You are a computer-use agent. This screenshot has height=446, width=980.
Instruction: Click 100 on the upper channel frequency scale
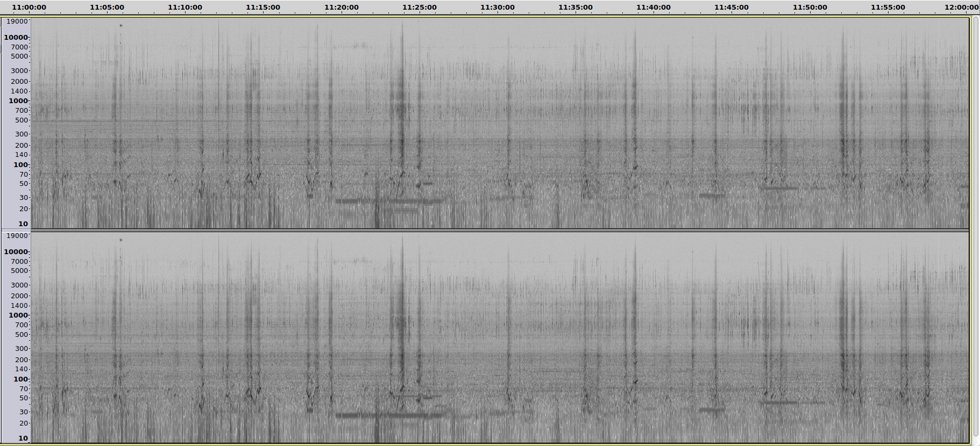point(20,165)
